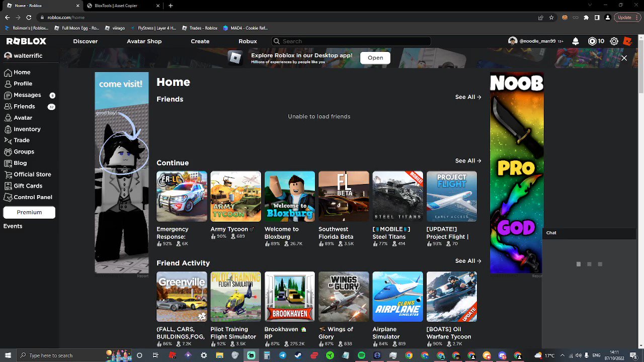Open the Project Flight game thumbnail
This screenshot has width=644, height=362.
pos(452,197)
